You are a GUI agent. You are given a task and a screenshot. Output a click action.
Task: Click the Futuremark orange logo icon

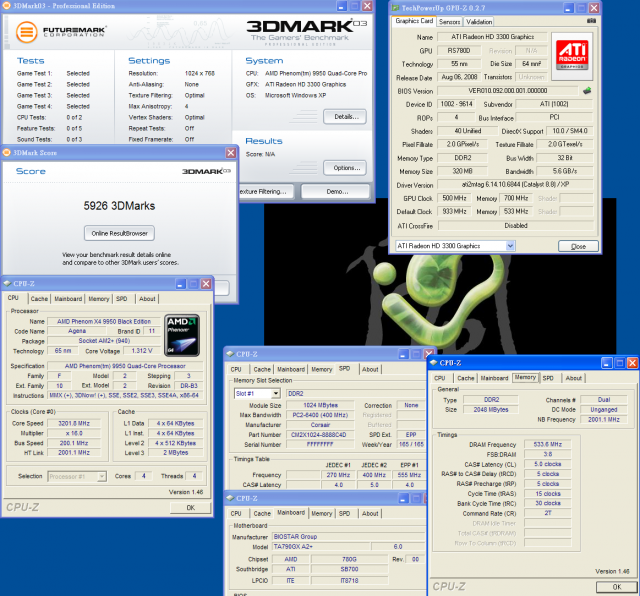[27, 31]
